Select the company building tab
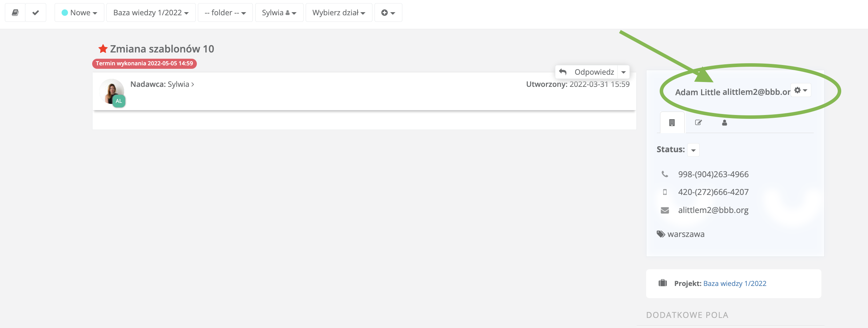This screenshot has height=328, width=868. click(x=672, y=122)
